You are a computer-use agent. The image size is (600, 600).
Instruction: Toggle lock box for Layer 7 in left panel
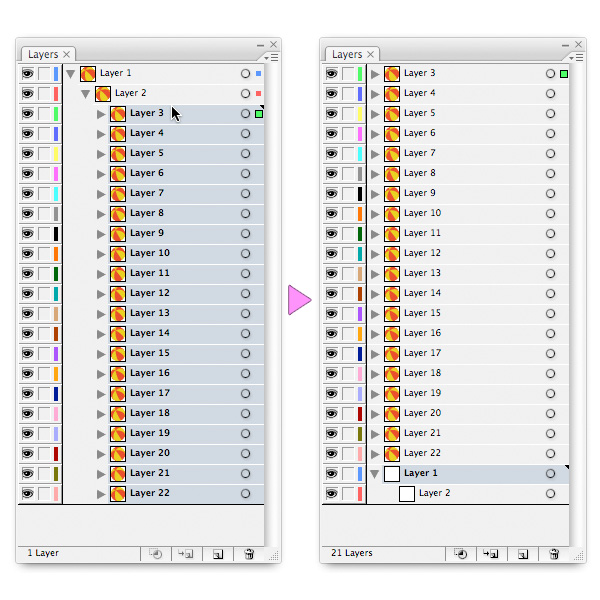pos(44,194)
